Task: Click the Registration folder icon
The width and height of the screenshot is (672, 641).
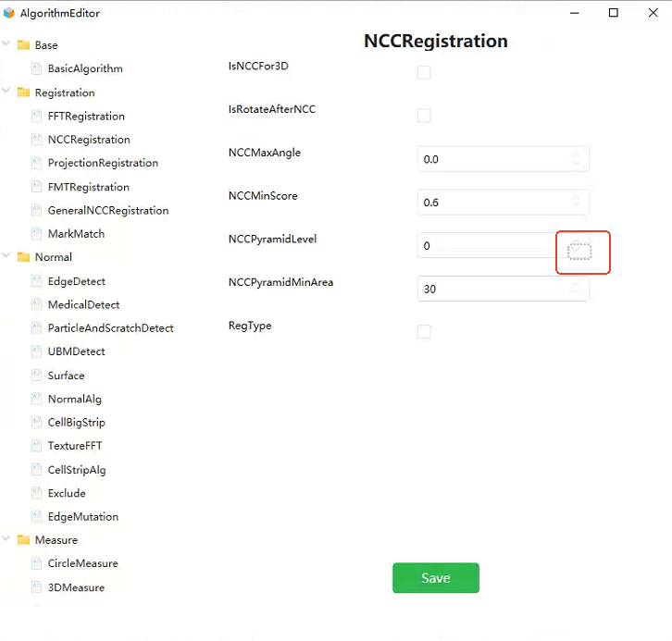Action: [x=23, y=92]
